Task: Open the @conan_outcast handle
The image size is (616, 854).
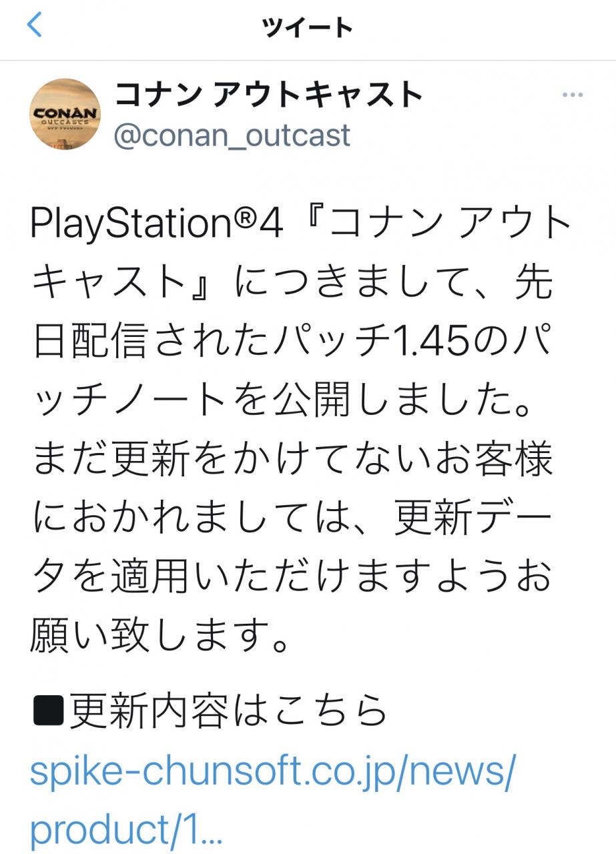Action: (x=232, y=135)
